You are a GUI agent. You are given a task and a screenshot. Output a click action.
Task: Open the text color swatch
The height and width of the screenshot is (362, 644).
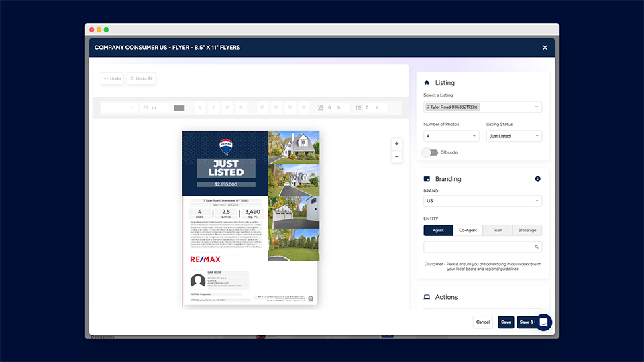tap(179, 107)
